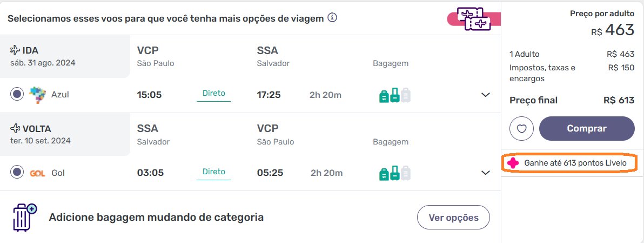Select the Gol 03:05 flight radio button
The height and width of the screenshot is (243, 644).
click(x=17, y=172)
